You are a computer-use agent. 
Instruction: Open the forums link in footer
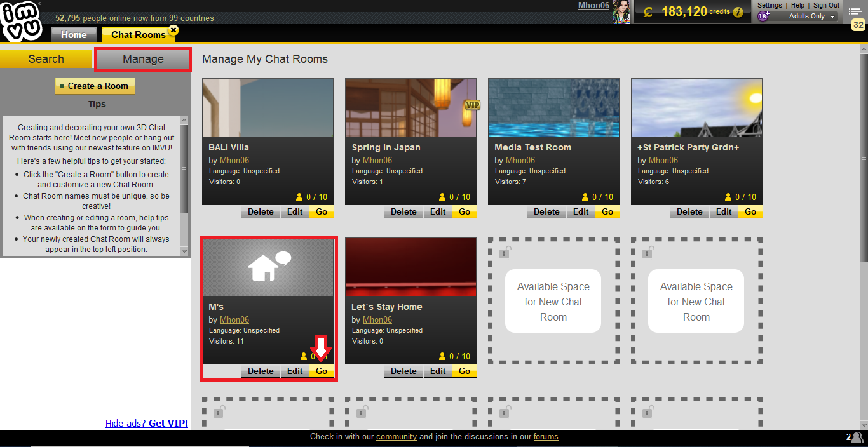coord(546,436)
